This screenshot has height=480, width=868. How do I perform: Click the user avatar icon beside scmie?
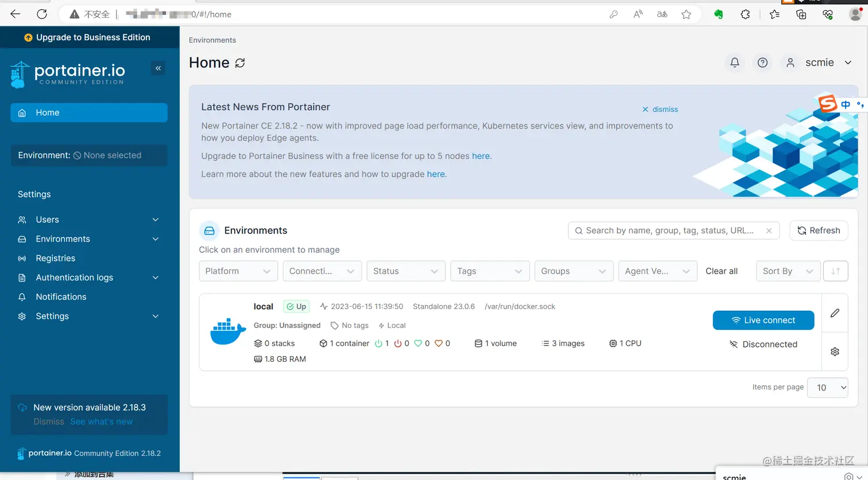point(790,63)
